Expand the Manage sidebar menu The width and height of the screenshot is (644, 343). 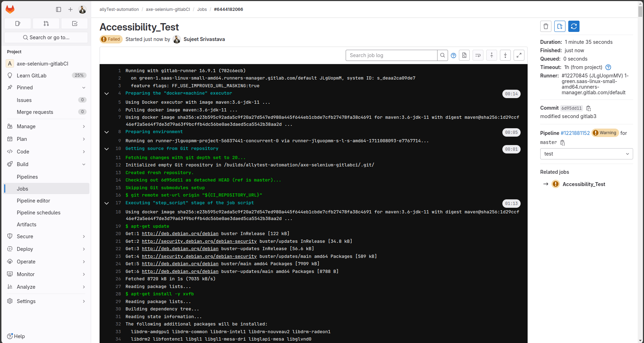[x=46, y=126]
